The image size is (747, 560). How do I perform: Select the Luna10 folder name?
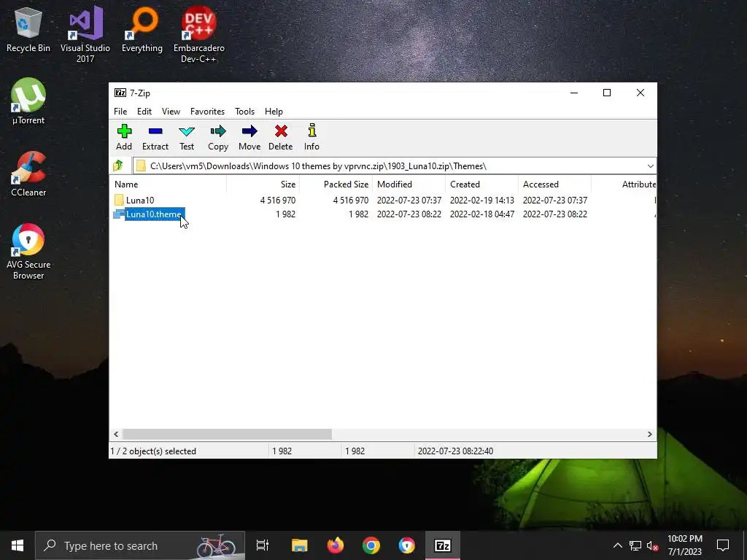click(x=140, y=200)
